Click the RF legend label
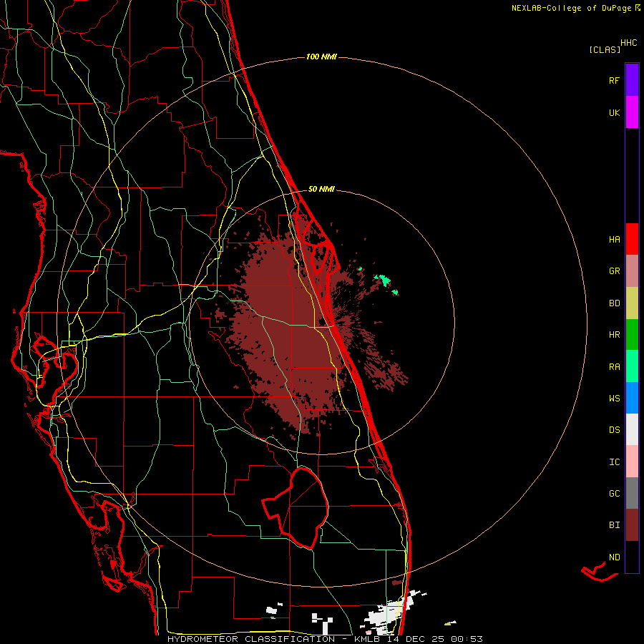Image resolution: width=644 pixels, height=644 pixels. tap(614, 80)
